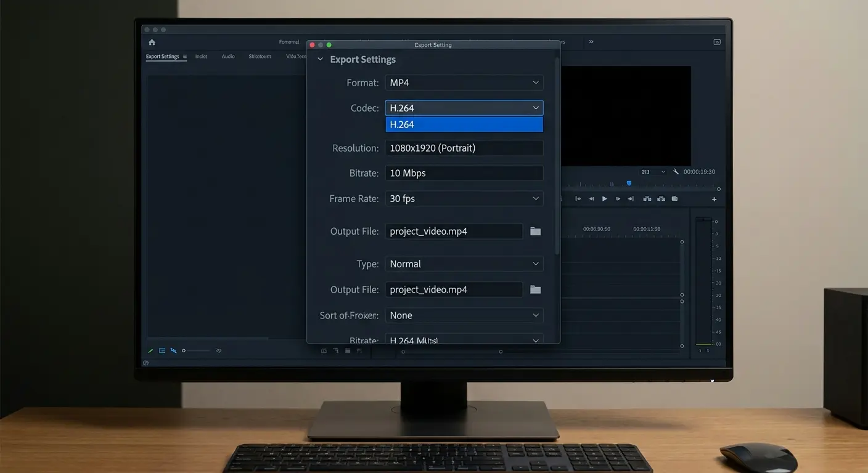Viewport: 868px width, 473px height.
Task: Click the green pen icon at bottom left
Action: (x=150, y=351)
